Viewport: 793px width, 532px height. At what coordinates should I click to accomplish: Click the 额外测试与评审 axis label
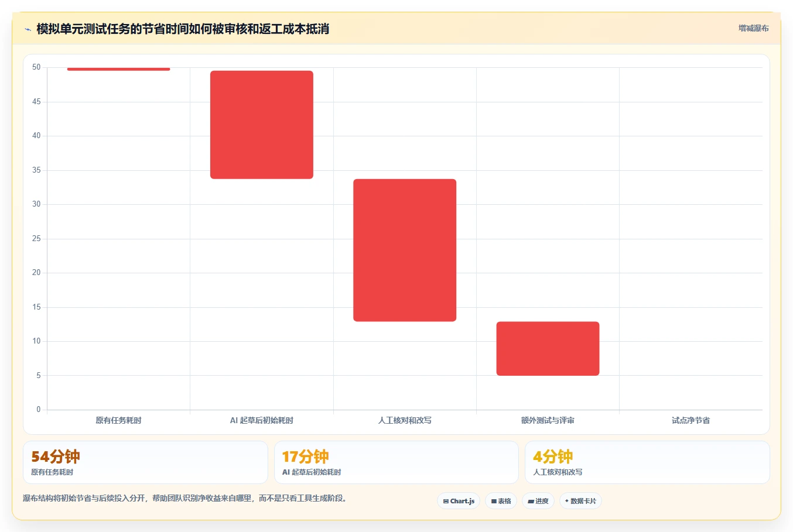tap(548, 420)
